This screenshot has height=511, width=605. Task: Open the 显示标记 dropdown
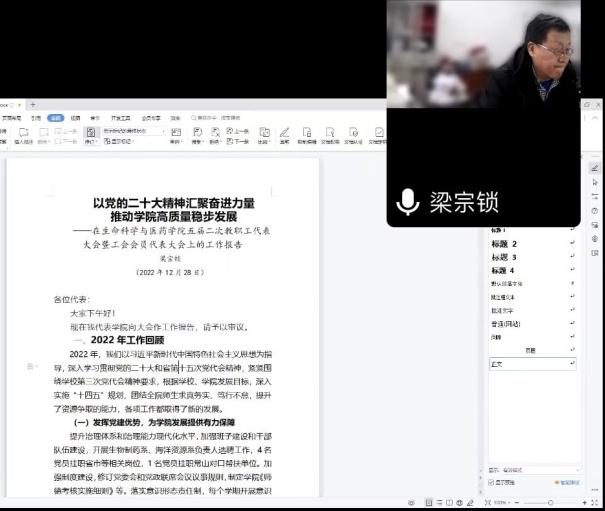[119, 141]
